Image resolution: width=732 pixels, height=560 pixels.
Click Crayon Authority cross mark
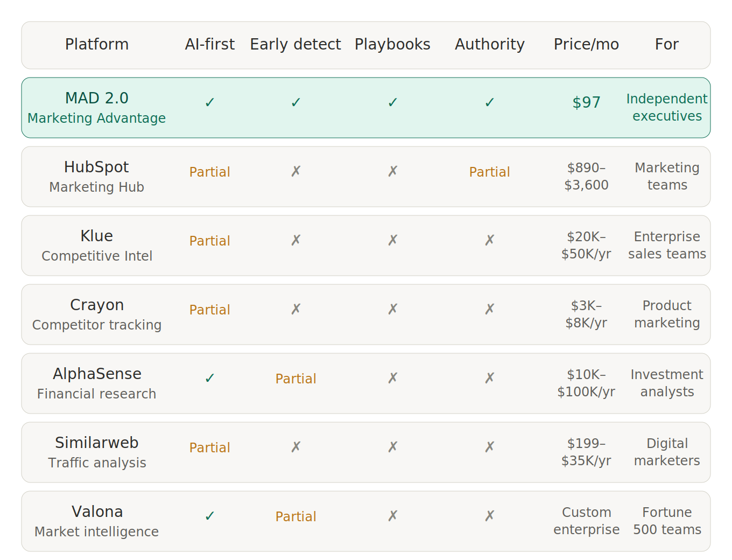coord(490,309)
